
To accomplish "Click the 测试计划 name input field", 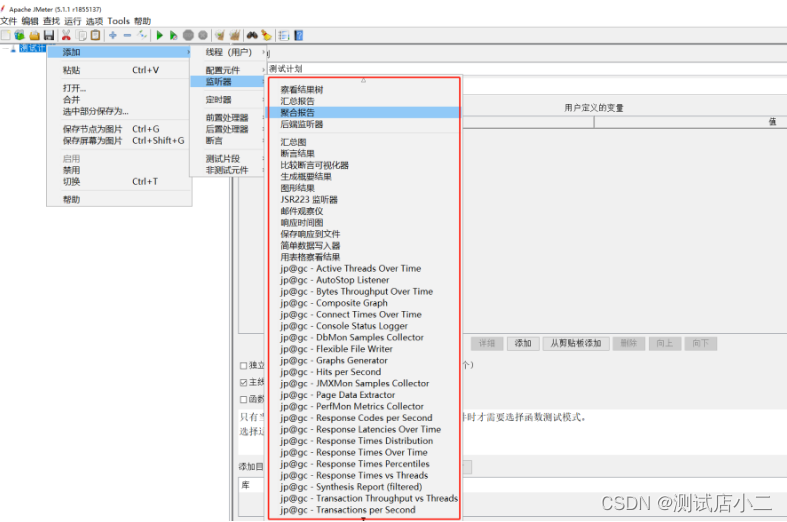I will (527, 69).
